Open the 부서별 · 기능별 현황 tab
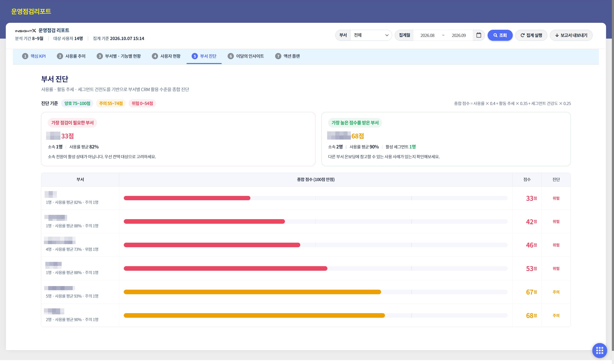This screenshot has height=364, width=614. (x=119, y=56)
